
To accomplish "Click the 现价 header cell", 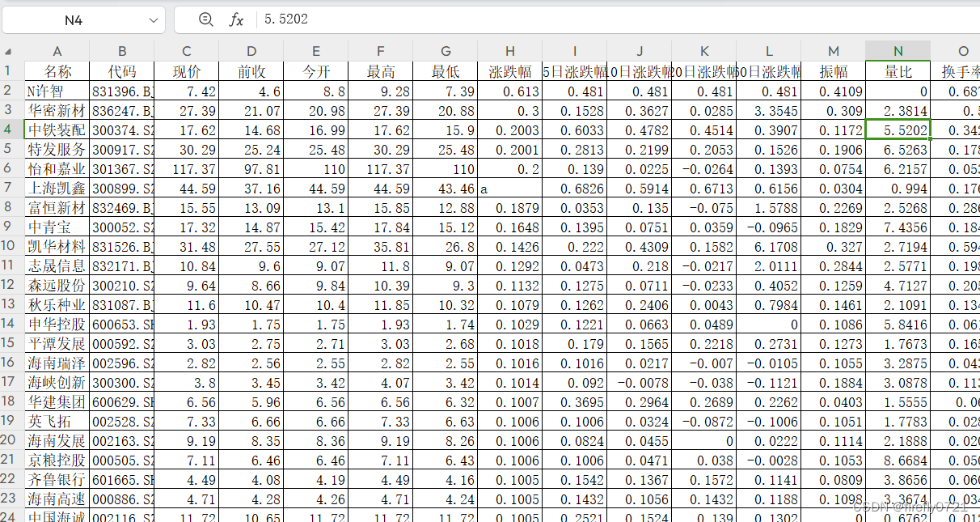I will click(187, 71).
